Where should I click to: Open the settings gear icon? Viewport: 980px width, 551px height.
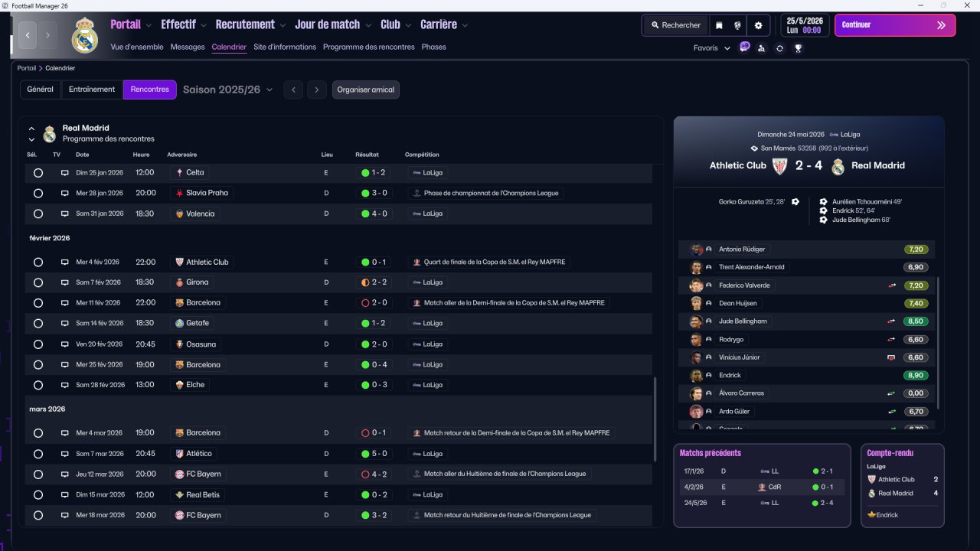tap(758, 25)
